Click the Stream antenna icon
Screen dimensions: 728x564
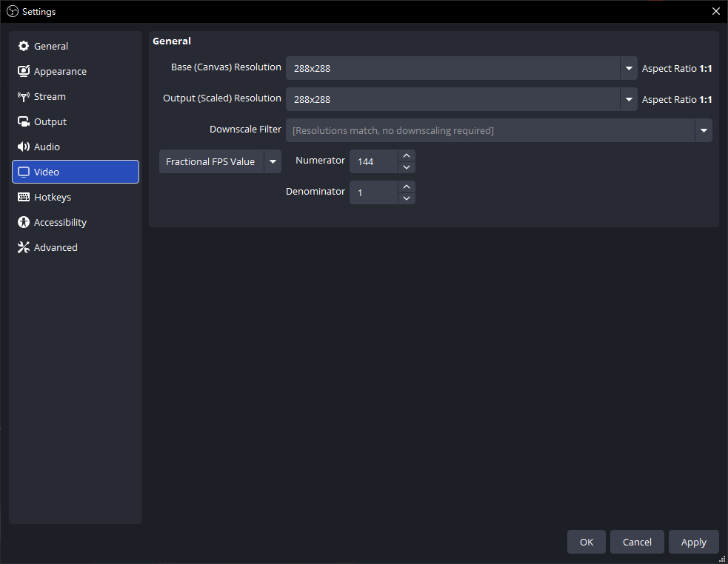(x=23, y=96)
